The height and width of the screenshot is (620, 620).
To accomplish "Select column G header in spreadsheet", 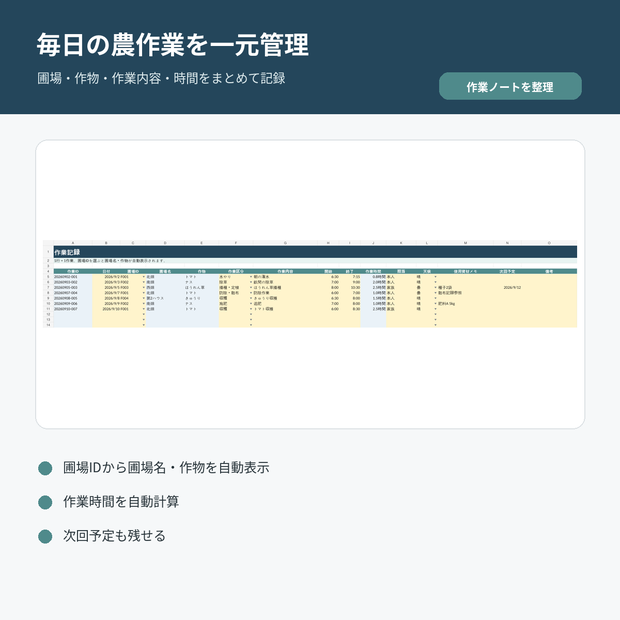I will (x=285, y=243).
